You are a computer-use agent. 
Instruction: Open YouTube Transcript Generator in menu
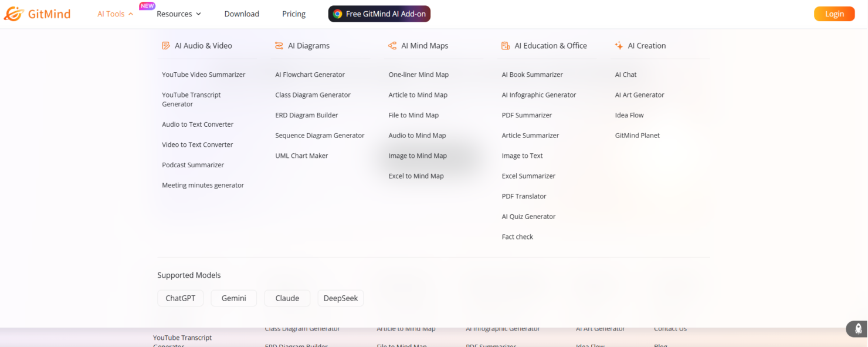191,99
